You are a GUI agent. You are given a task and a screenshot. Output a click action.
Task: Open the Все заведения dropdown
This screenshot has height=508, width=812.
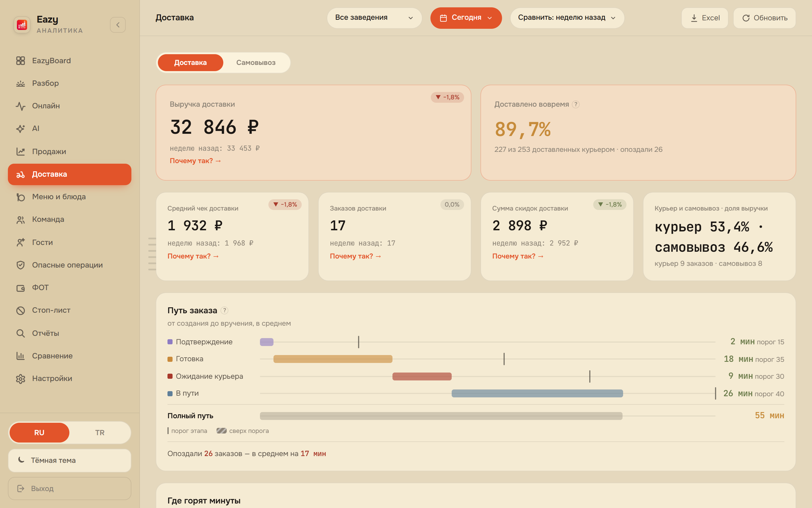374,18
